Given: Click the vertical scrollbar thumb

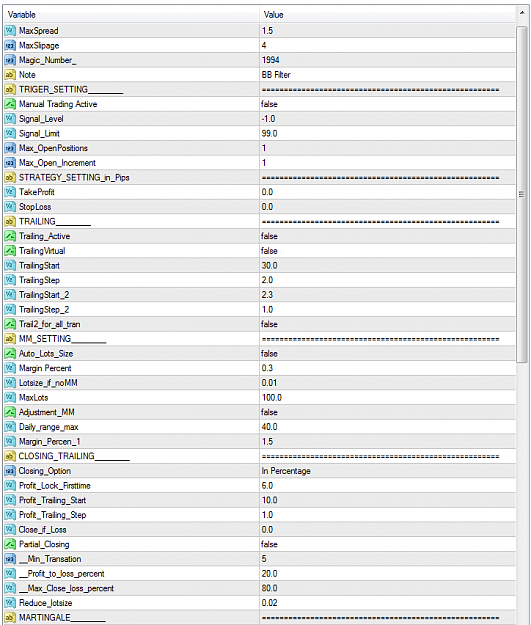Looking at the screenshot, I should (x=522, y=194).
